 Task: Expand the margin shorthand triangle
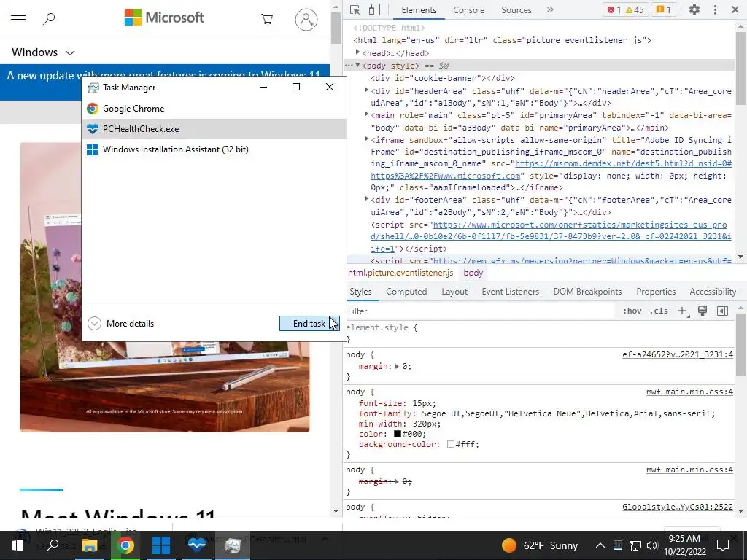pos(397,366)
